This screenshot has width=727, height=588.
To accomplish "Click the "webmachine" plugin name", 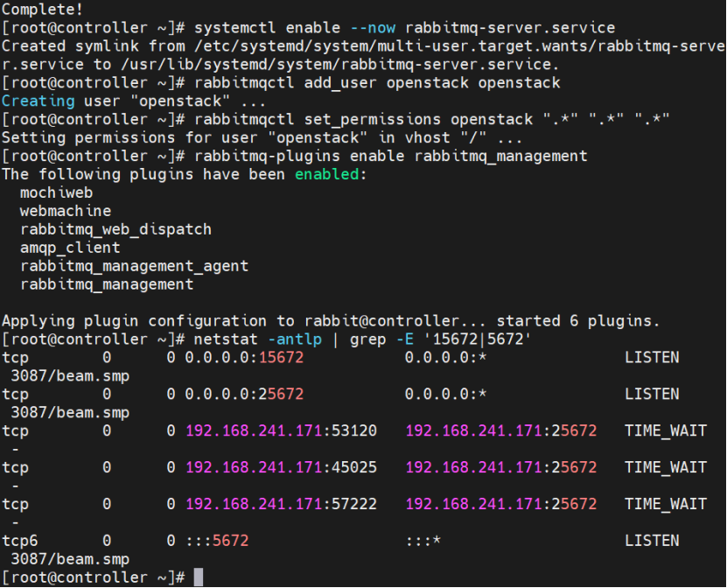I will coord(66,211).
